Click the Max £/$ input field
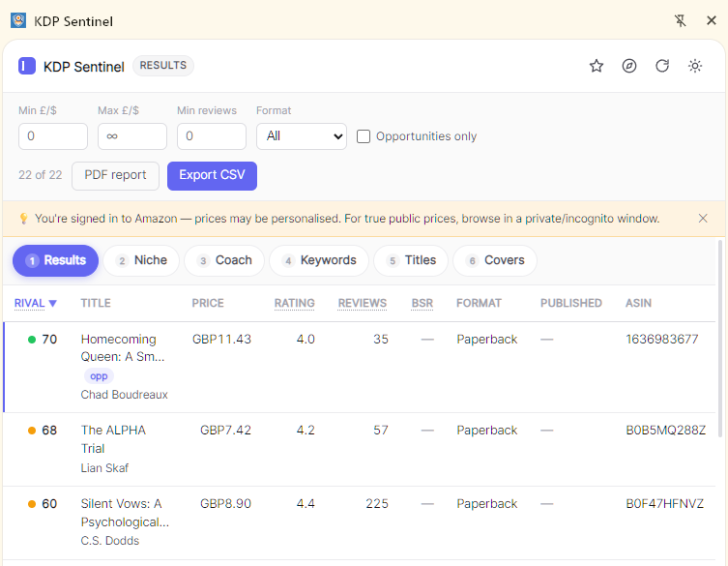The width and height of the screenshot is (728, 566). tap(132, 136)
